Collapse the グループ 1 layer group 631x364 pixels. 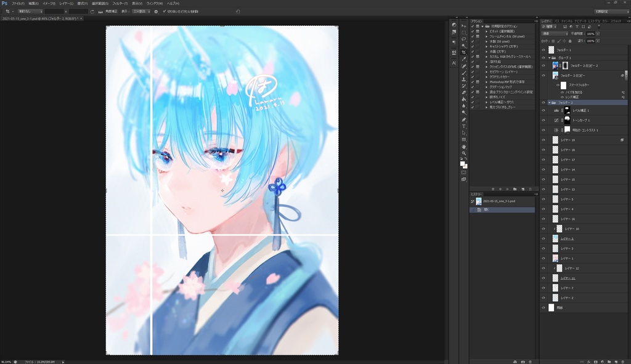click(x=550, y=58)
